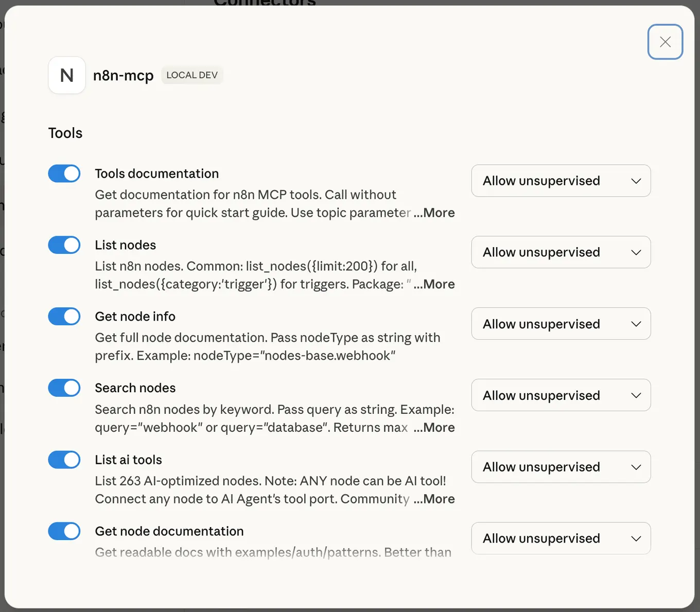Click the Search nodes tool name
Viewport: 700px width, 612px height.
pos(135,388)
